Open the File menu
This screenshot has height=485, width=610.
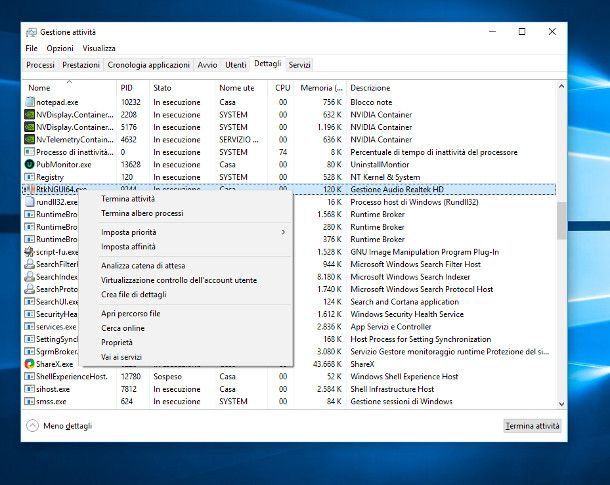[x=31, y=48]
